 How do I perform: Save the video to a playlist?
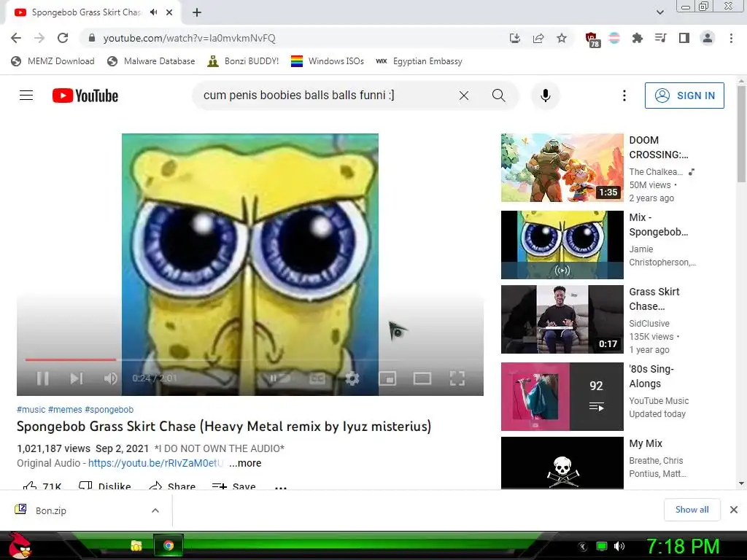pyautogui.click(x=233, y=486)
